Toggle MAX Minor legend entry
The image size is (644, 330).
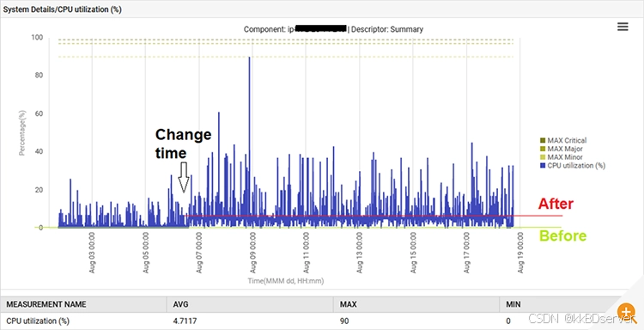[x=562, y=157]
